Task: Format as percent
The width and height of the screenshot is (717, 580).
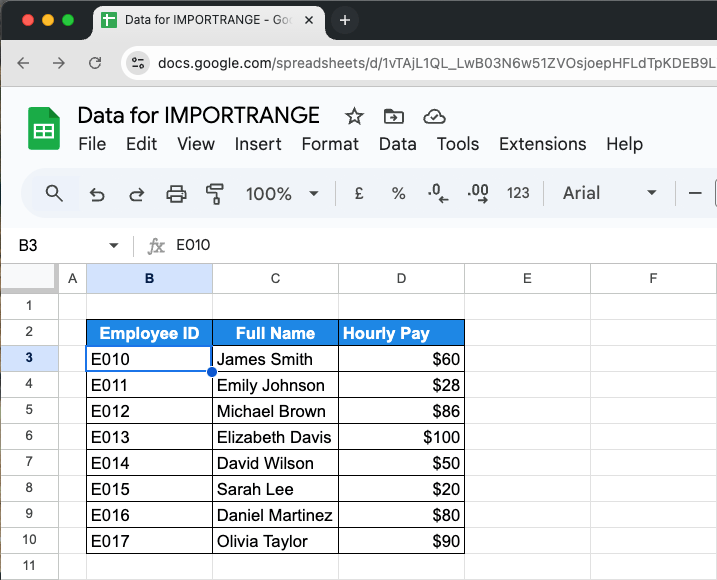Action: [x=398, y=193]
